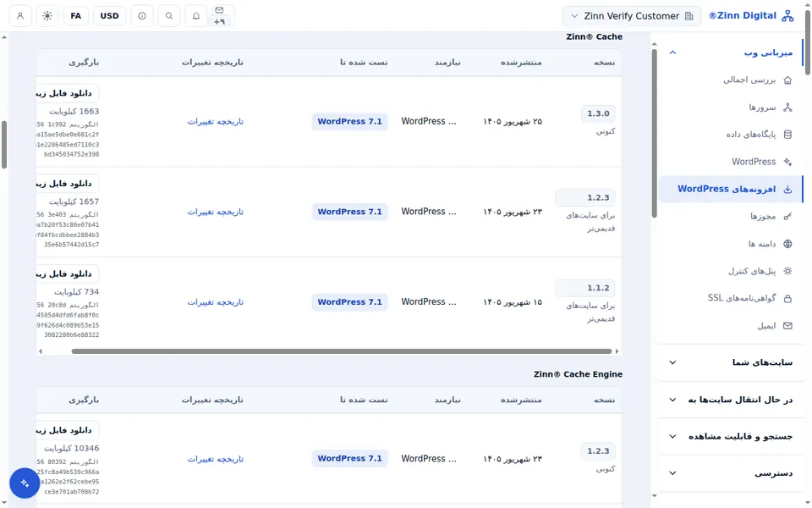Click gear icon beside پنل‌های کنترل
Viewport: 812px width, 508px height.
pyautogui.click(x=787, y=271)
